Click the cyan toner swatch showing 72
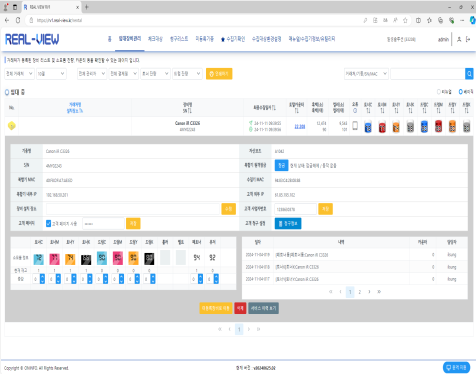The width and height of the screenshot is (476, 375). [39, 258]
